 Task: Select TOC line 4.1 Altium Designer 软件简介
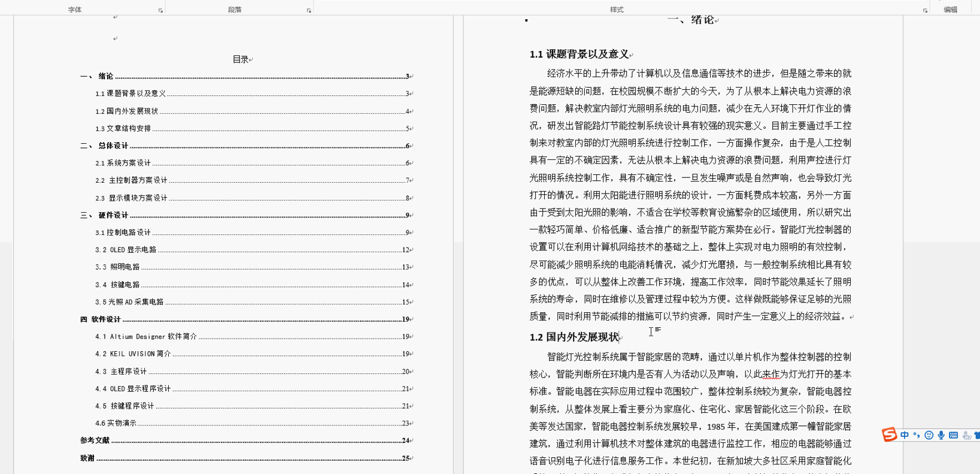point(254,337)
